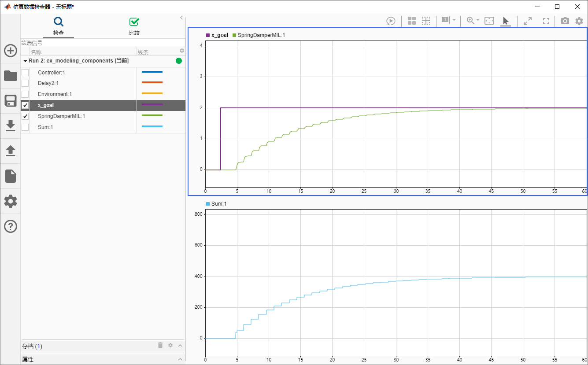Collapse the Run 2 tree triangle
Screen dimensions: 588x365
tap(25, 61)
